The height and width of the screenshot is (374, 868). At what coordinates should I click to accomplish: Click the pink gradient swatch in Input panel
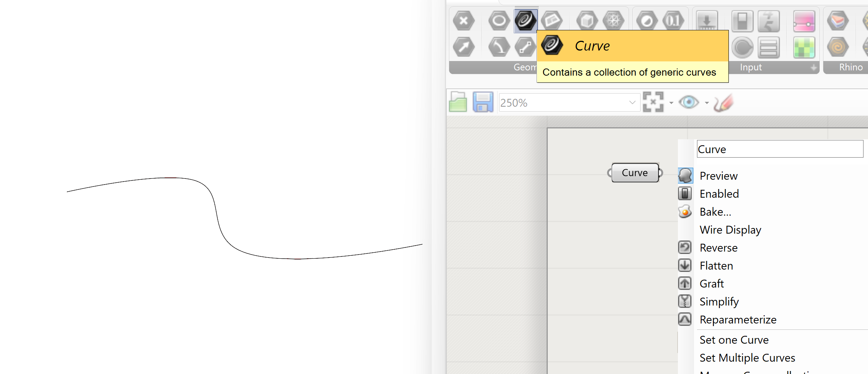click(x=804, y=21)
